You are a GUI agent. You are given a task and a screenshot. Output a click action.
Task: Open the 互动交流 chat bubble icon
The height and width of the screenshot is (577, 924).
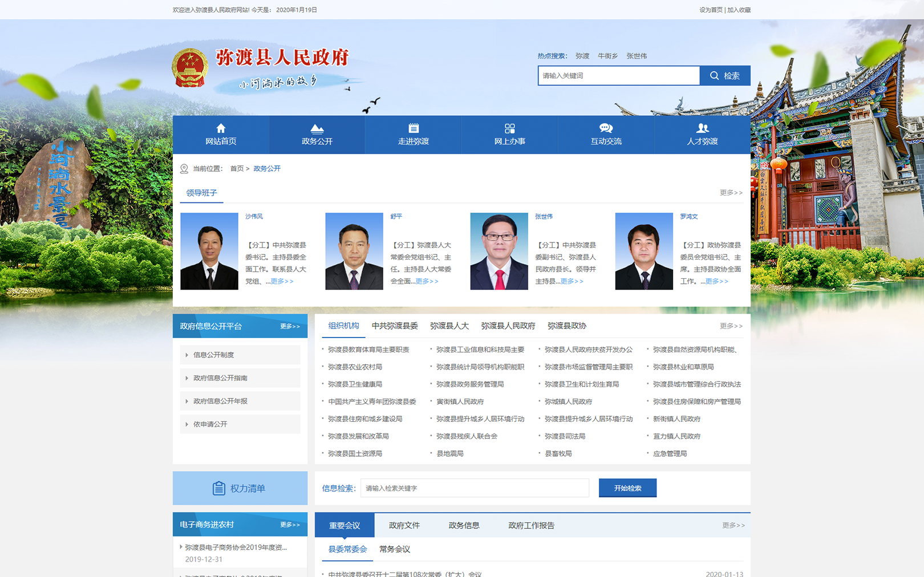(606, 128)
